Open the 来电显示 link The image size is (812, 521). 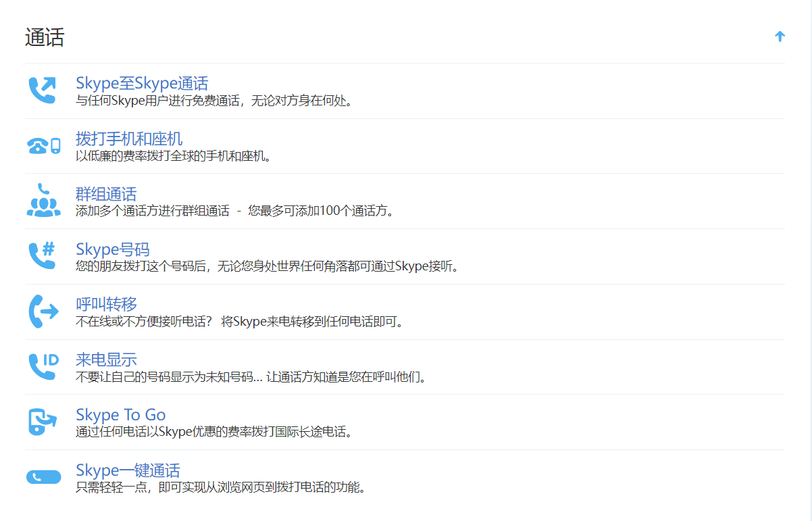106,359
